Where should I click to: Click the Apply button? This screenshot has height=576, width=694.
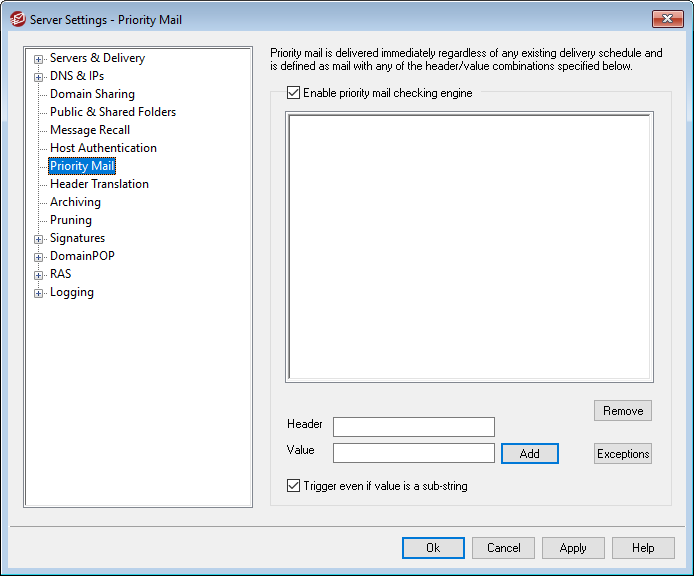click(572, 548)
